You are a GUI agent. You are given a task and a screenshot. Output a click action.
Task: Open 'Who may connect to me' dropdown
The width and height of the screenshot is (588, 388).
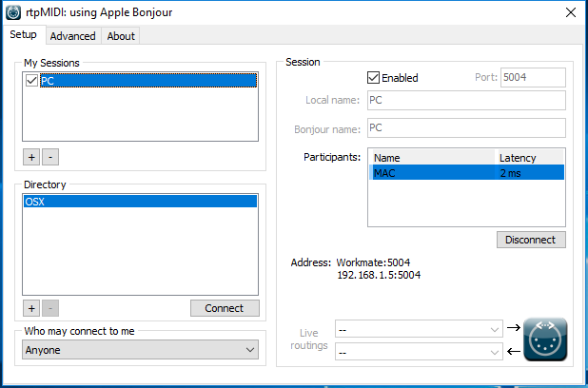tap(140, 350)
